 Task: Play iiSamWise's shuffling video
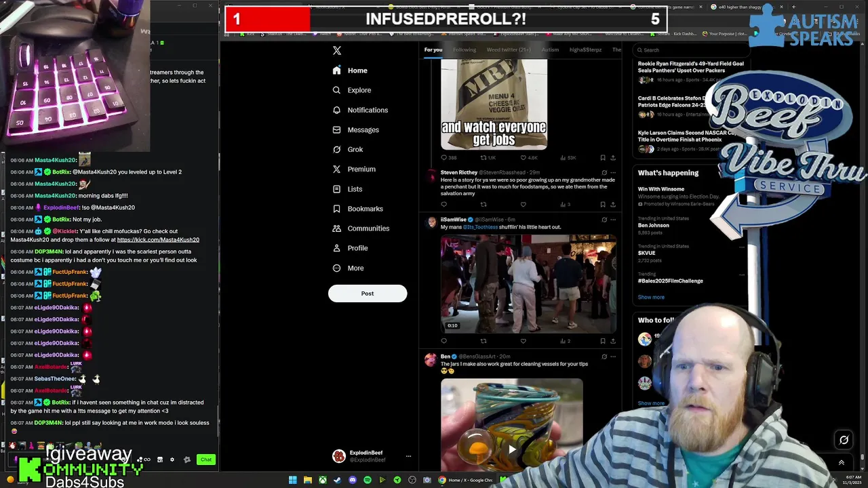(528, 284)
